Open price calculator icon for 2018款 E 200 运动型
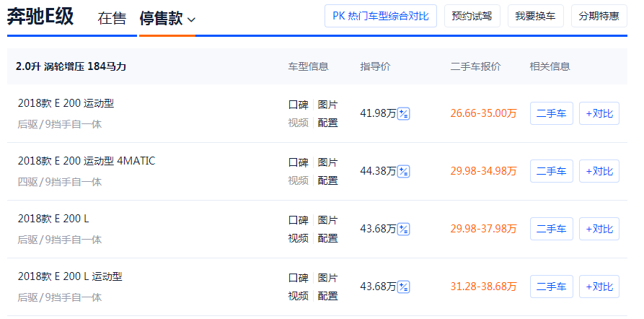 pyautogui.click(x=404, y=113)
